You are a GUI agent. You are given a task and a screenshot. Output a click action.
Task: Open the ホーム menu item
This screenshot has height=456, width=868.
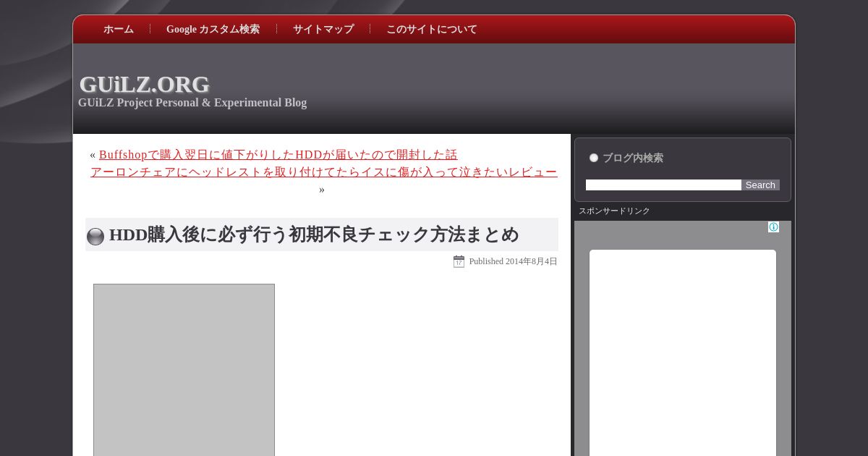(x=118, y=30)
